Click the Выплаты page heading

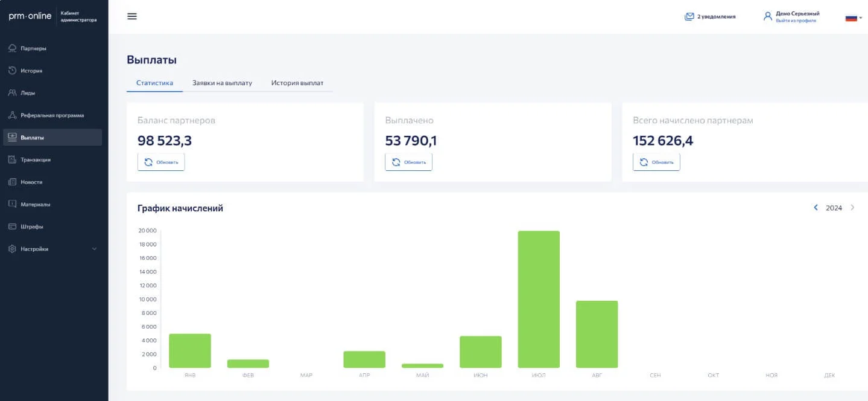click(x=151, y=60)
